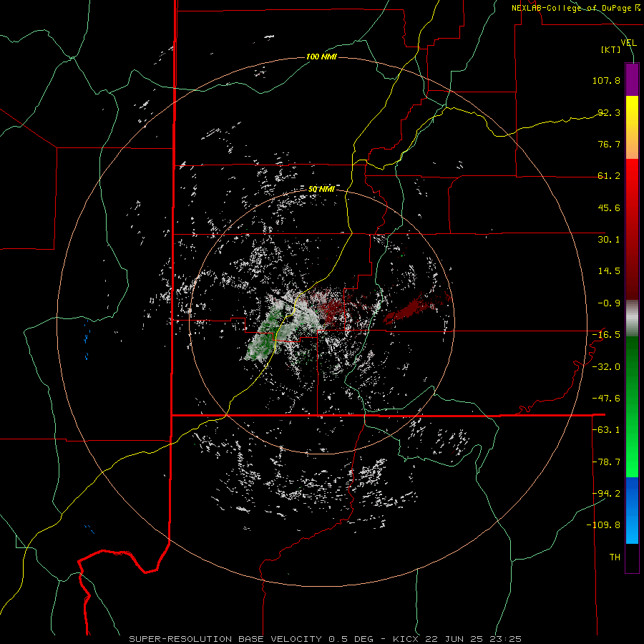Select the -78.7 velocity scale value
The image size is (644, 644).
click(x=606, y=462)
